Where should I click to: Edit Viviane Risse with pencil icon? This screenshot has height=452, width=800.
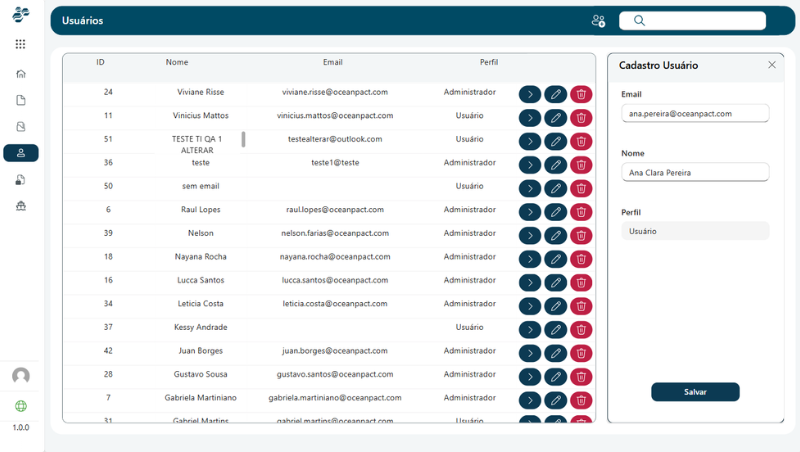tap(555, 93)
